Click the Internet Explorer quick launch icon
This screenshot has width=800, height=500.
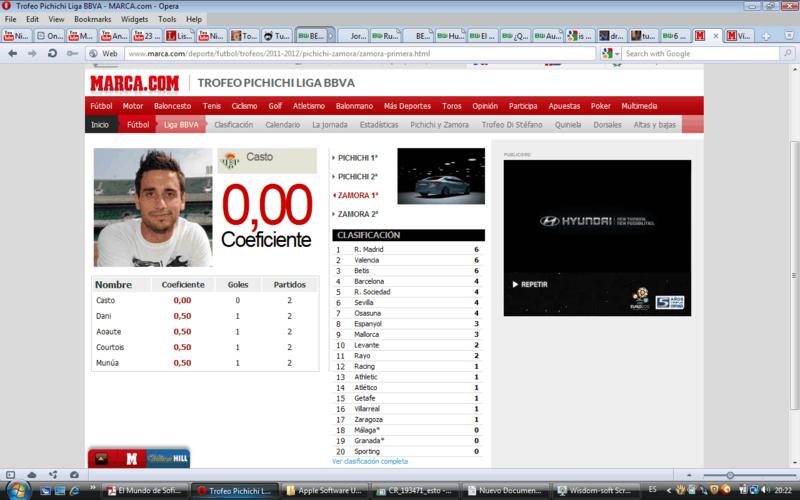point(74,491)
